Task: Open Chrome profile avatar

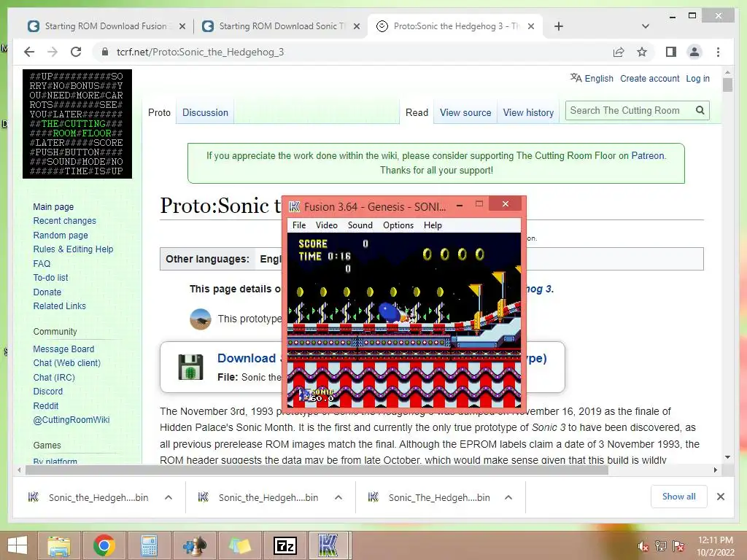Action: 694,52
